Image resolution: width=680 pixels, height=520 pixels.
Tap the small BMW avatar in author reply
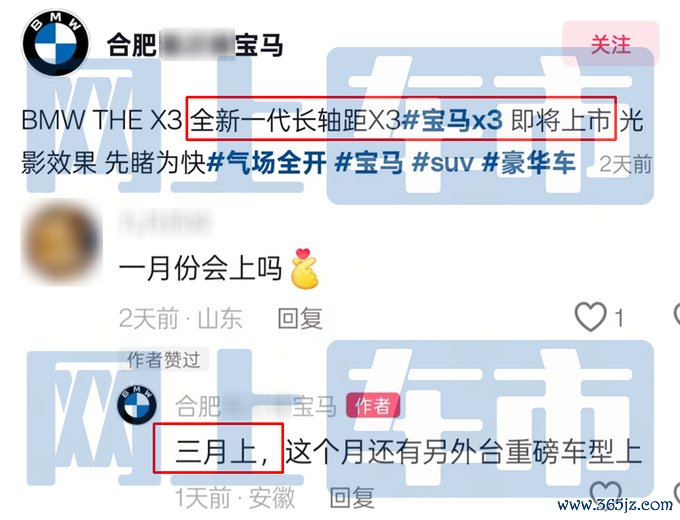pyautogui.click(x=137, y=404)
